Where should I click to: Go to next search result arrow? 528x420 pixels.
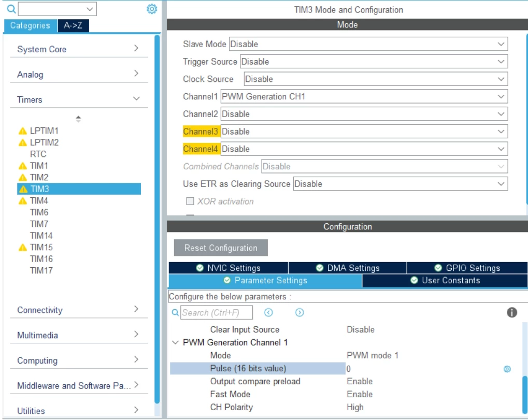click(x=299, y=313)
